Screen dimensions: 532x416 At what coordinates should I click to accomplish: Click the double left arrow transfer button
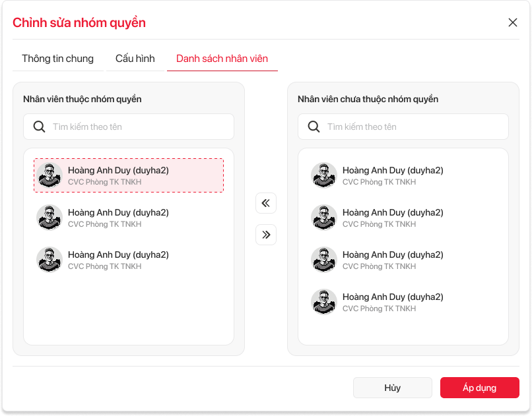(x=266, y=203)
